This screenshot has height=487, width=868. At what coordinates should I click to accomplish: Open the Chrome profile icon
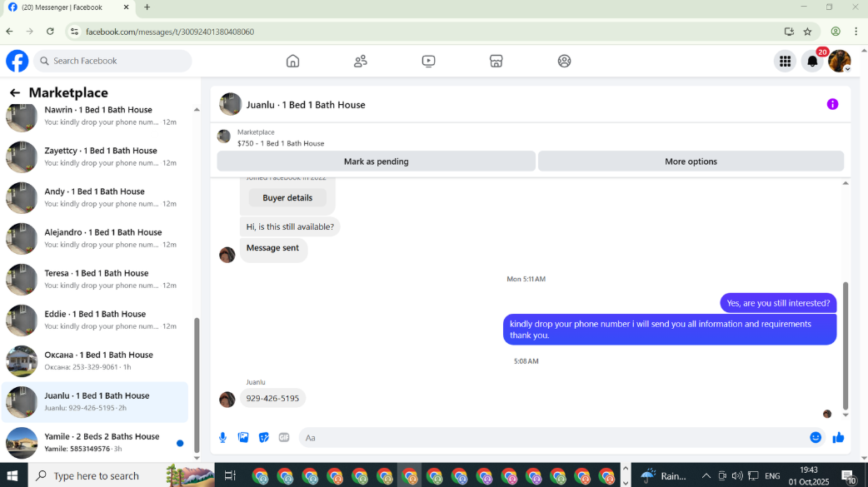[836, 32]
